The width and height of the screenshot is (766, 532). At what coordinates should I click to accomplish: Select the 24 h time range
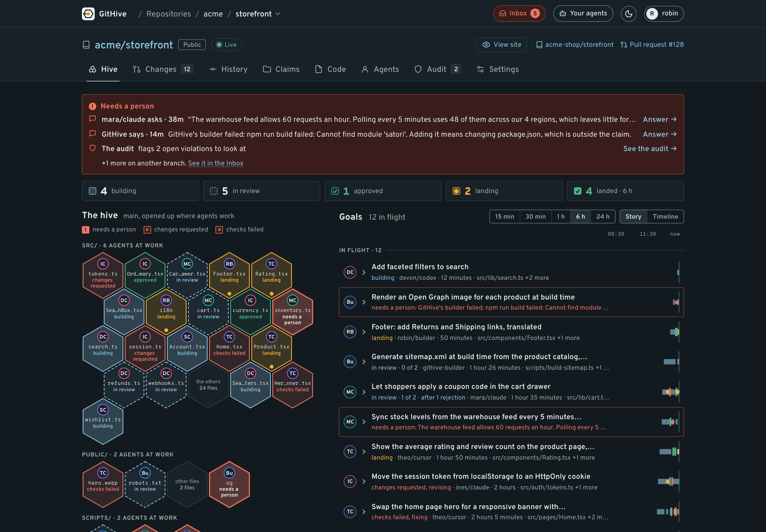pyautogui.click(x=603, y=217)
